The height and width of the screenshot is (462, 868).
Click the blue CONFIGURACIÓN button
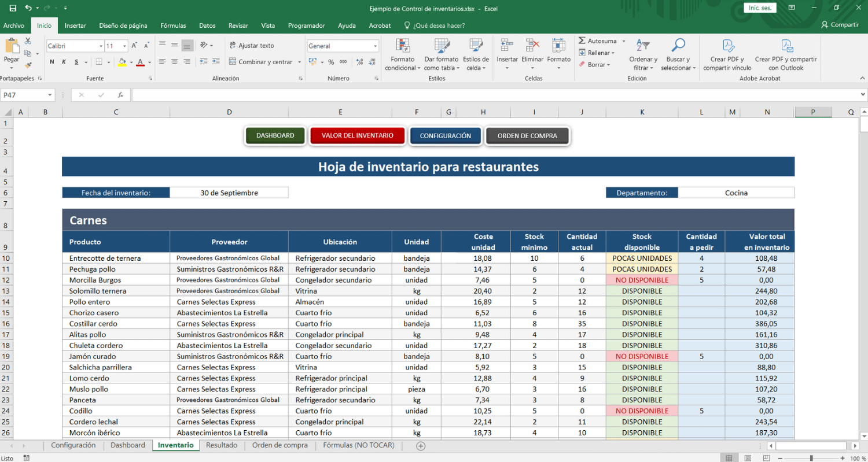tap(445, 136)
